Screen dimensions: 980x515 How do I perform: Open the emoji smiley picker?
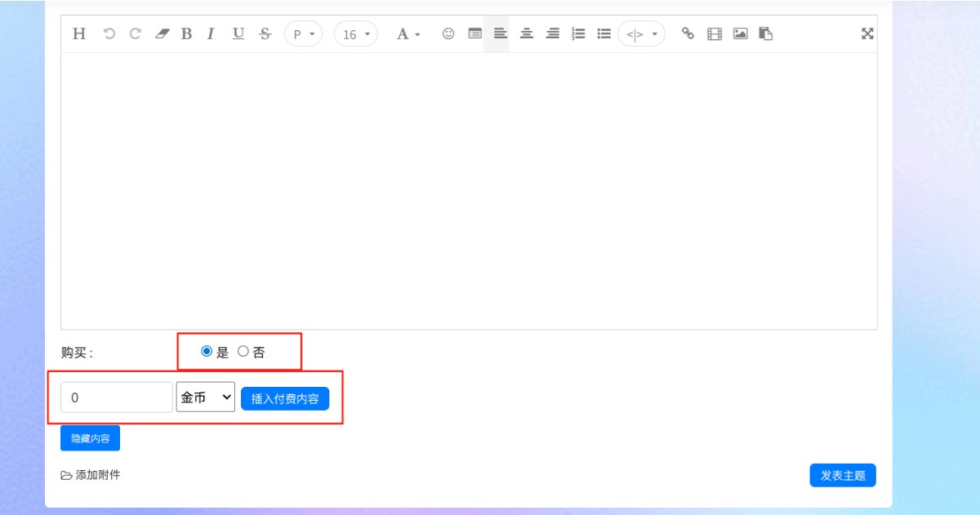448,34
